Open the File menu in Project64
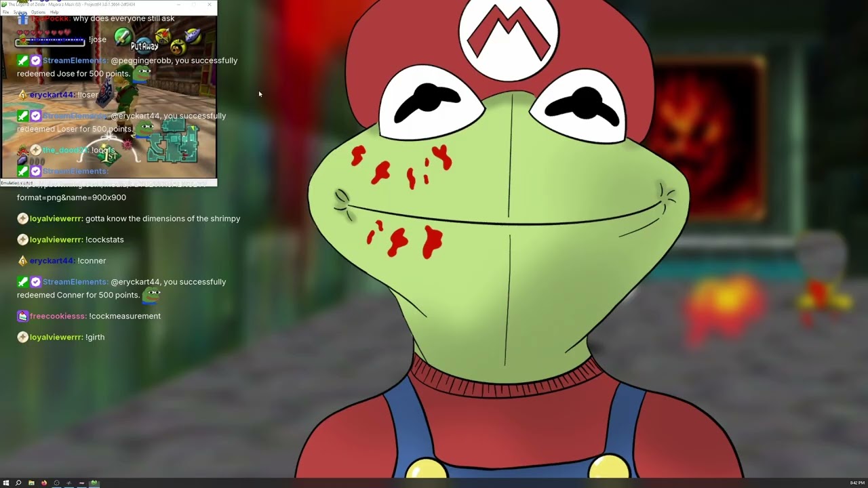Image resolution: width=868 pixels, height=488 pixels. pos(5,12)
